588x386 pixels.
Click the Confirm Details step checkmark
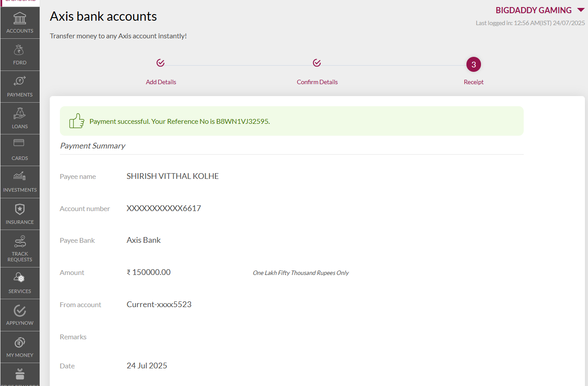317,63
